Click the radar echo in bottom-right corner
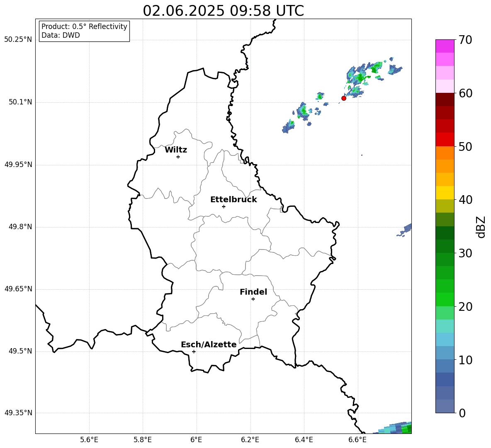Image resolution: width=491 pixels, height=448 pixels. [x=395, y=428]
